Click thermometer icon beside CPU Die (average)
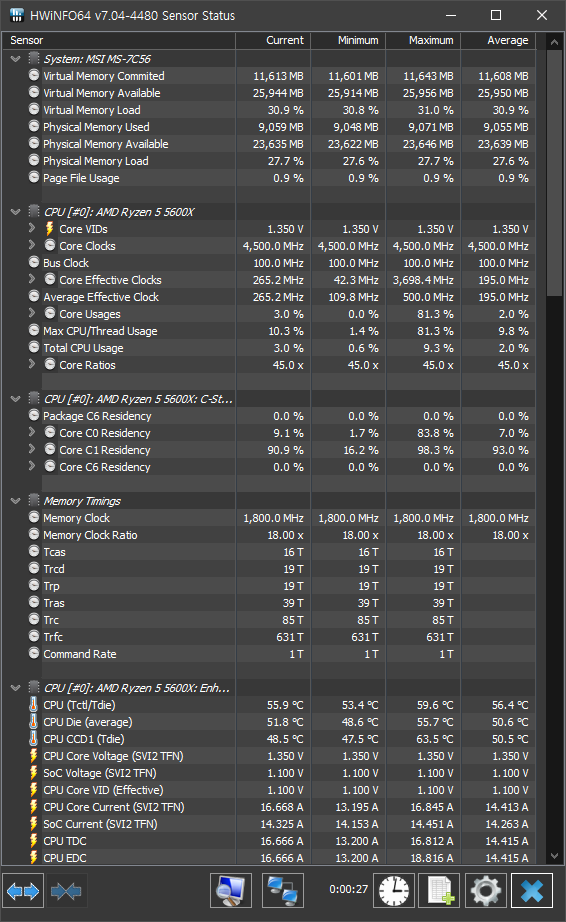This screenshot has height=922, width=566. pyautogui.click(x=34, y=721)
